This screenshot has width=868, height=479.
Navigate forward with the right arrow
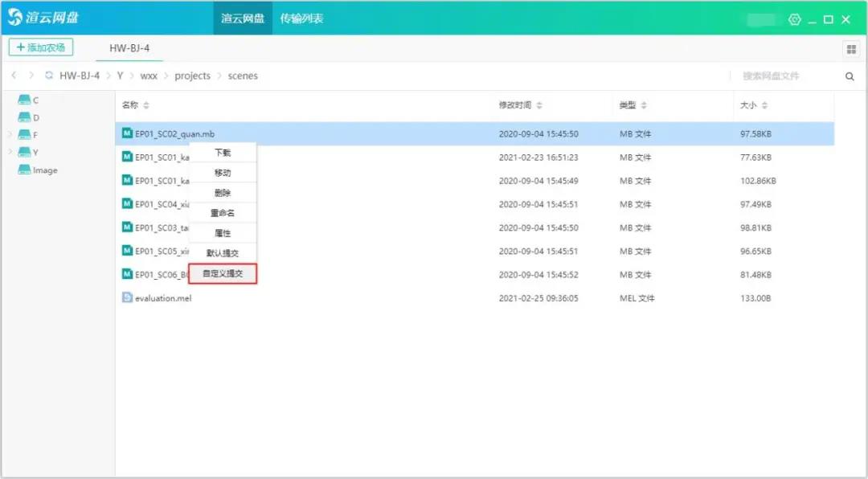(31, 76)
